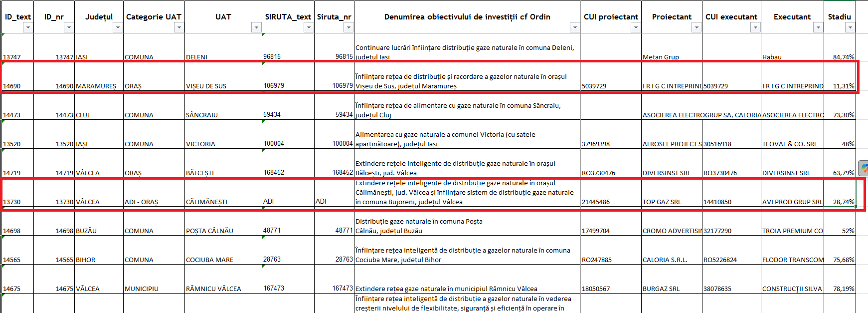The image size is (868, 313).
Task: Select the DELENI cell in UAT column
Action: tap(223, 47)
